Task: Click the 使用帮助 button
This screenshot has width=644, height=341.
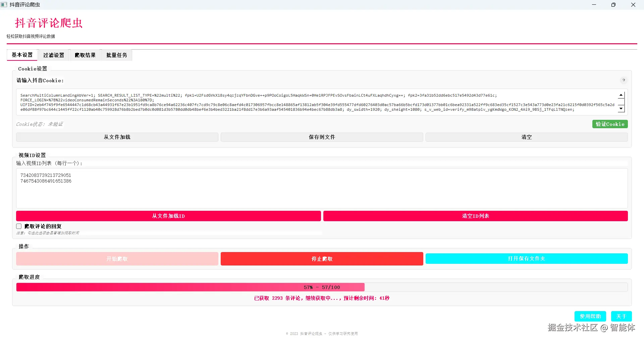Action: point(590,316)
